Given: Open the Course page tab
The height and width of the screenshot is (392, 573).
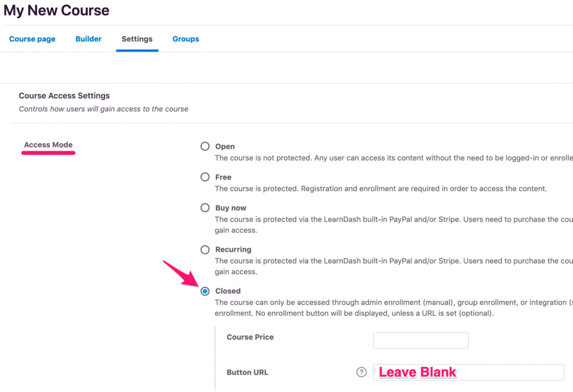Looking at the screenshot, I should click(x=32, y=39).
